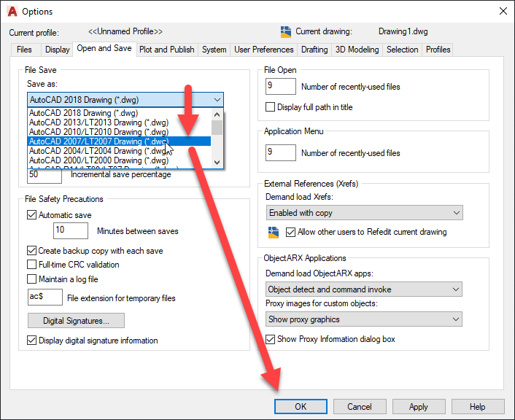The image size is (515, 420).
Task: Click the format list scroll down arrow
Action: (x=217, y=162)
